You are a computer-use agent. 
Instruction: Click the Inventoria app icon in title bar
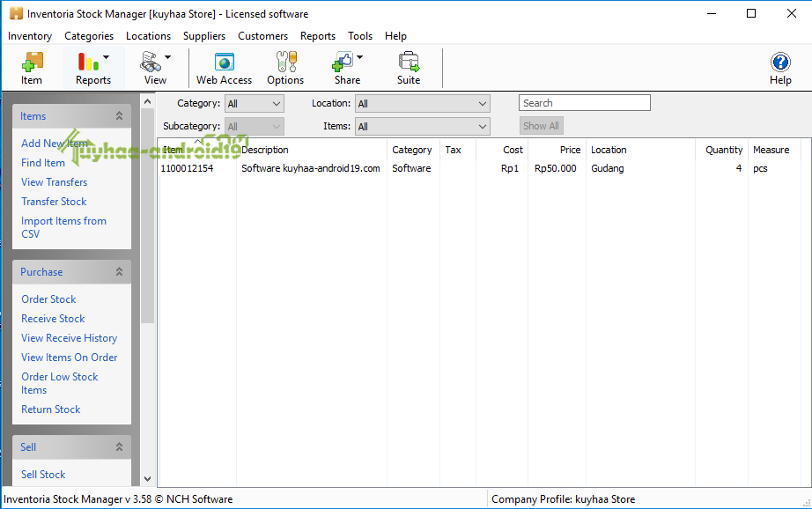pos(16,13)
